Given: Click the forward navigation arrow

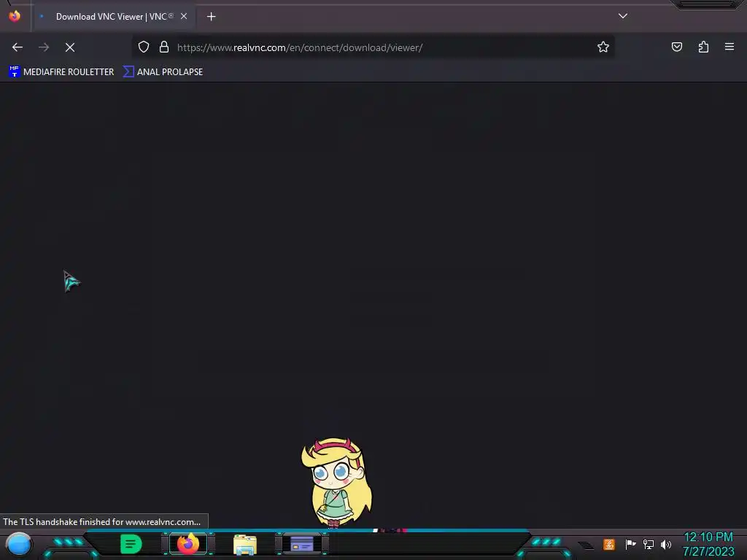Looking at the screenshot, I should click(x=44, y=47).
